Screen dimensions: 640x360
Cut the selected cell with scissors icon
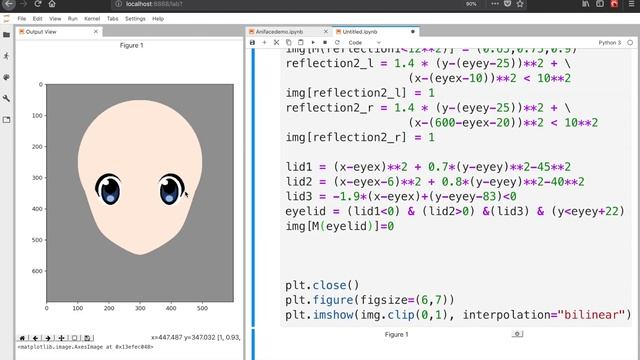[276, 42]
